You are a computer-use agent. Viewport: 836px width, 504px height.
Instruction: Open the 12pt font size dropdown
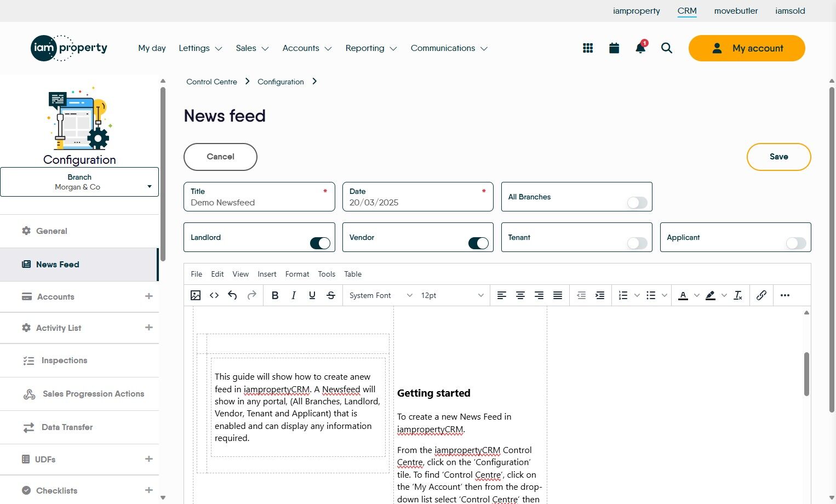[x=452, y=295]
